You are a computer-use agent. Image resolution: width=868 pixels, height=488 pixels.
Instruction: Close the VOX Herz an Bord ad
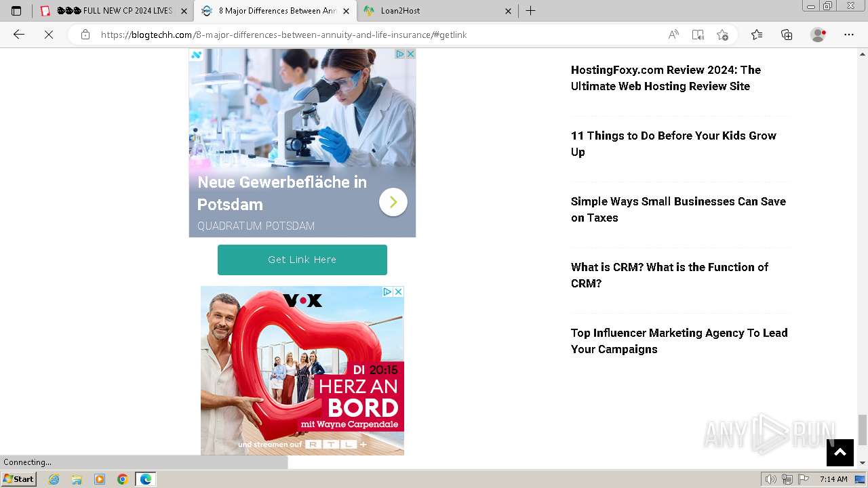tap(398, 291)
